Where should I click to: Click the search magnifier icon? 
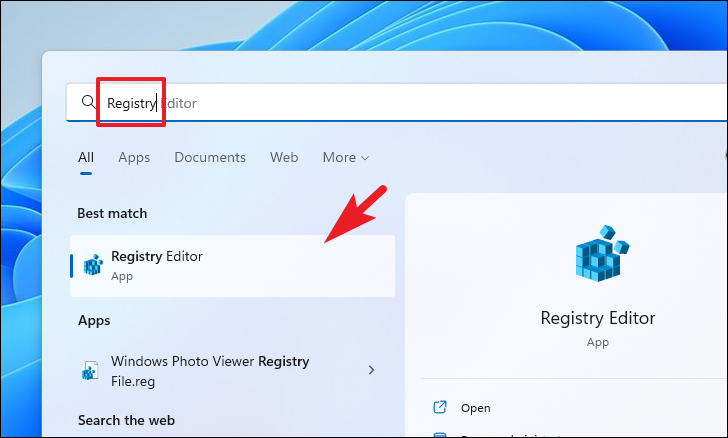click(88, 101)
